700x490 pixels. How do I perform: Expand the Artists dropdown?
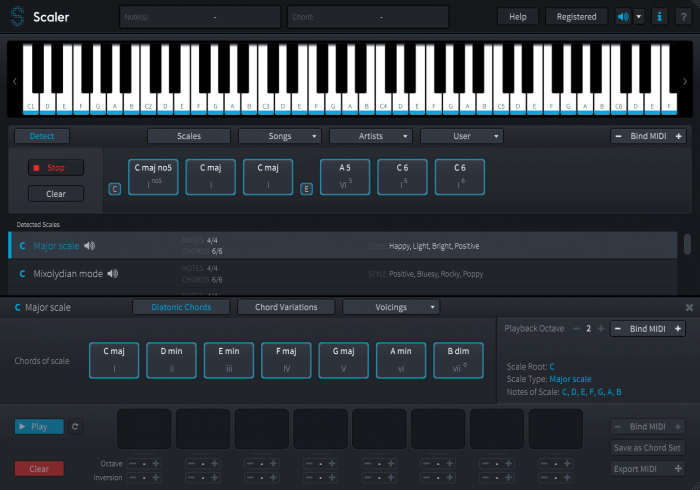pos(371,136)
